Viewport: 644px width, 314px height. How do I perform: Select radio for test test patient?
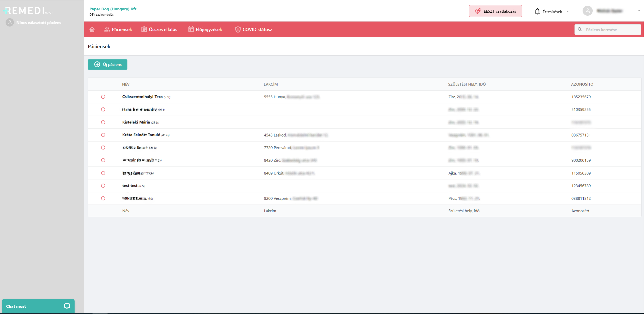(x=103, y=186)
